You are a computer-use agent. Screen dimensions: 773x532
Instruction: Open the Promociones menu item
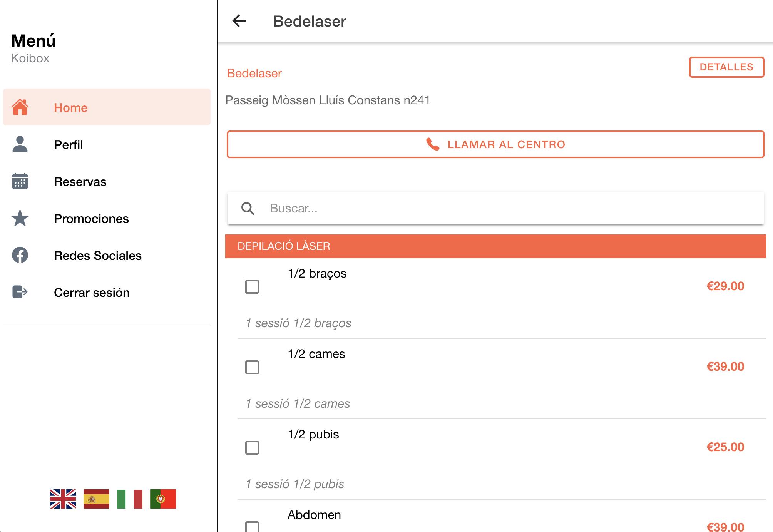pyautogui.click(x=107, y=218)
